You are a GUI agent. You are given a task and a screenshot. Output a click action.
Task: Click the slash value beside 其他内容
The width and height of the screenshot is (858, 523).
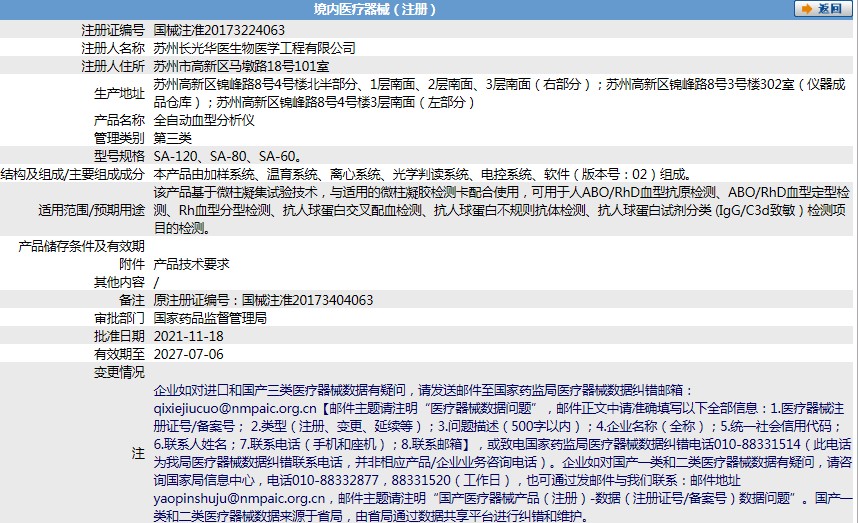156,282
